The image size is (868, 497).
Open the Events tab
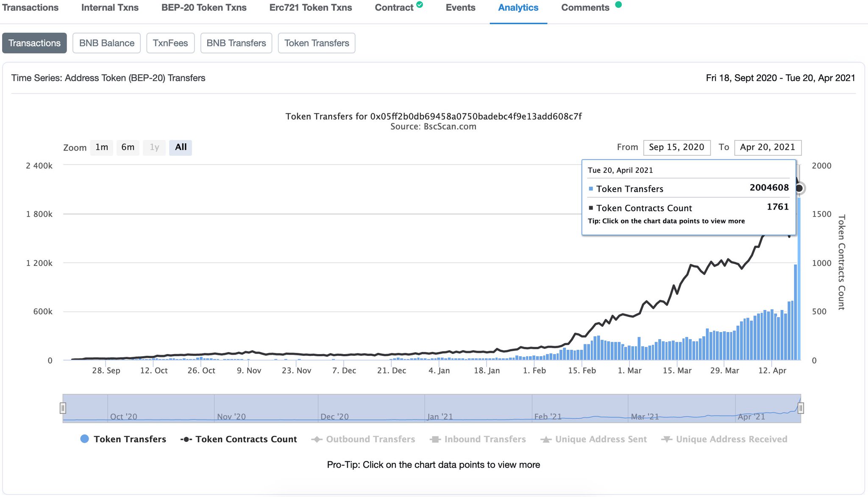point(460,8)
